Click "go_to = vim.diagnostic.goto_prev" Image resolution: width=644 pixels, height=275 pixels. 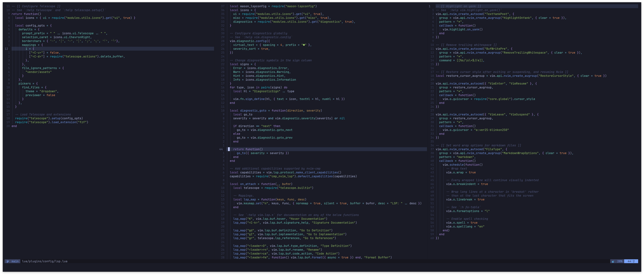(265, 138)
